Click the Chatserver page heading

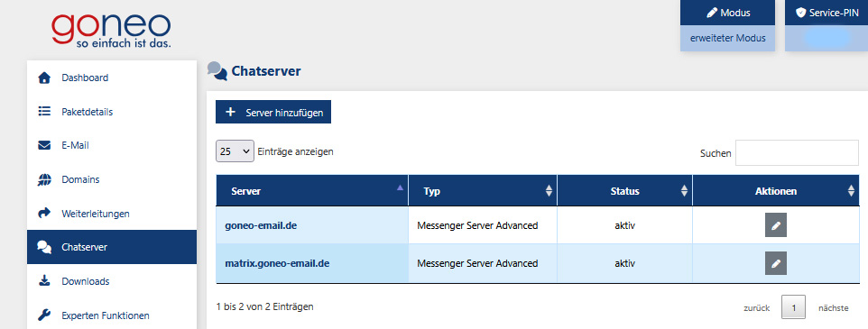coord(266,72)
